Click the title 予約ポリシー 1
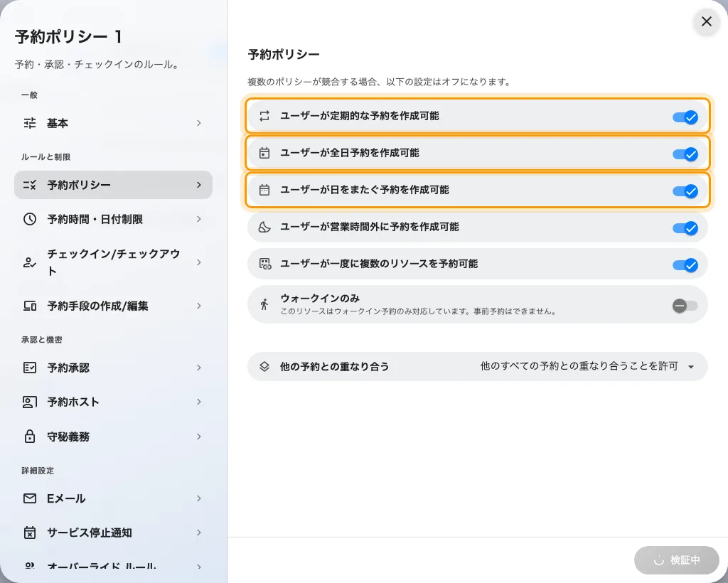The image size is (728, 583). tap(68, 37)
